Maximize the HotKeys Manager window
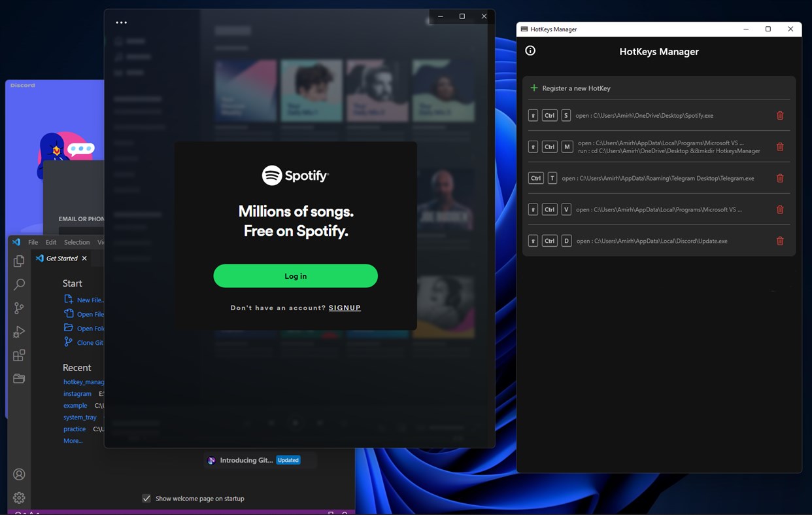Image resolution: width=812 pixels, height=515 pixels. 768,29
